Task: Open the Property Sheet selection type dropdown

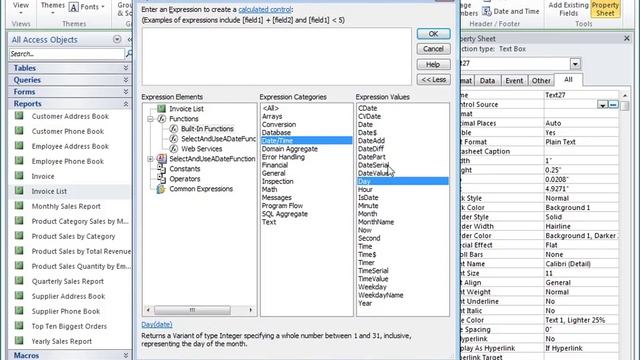Action: [x=575, y=64]
